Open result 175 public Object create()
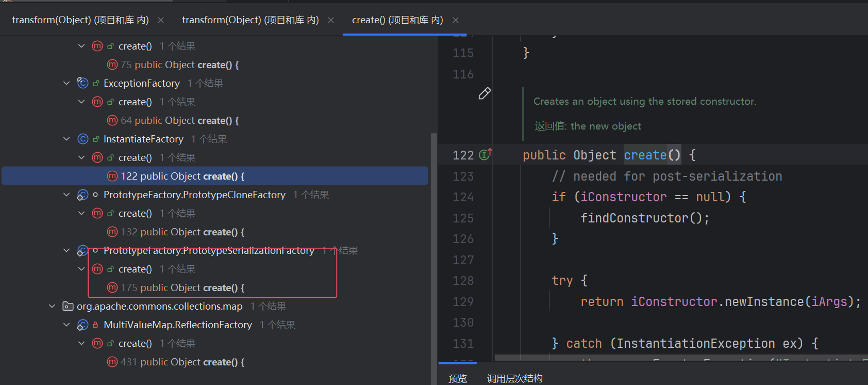 click(182, 287)
